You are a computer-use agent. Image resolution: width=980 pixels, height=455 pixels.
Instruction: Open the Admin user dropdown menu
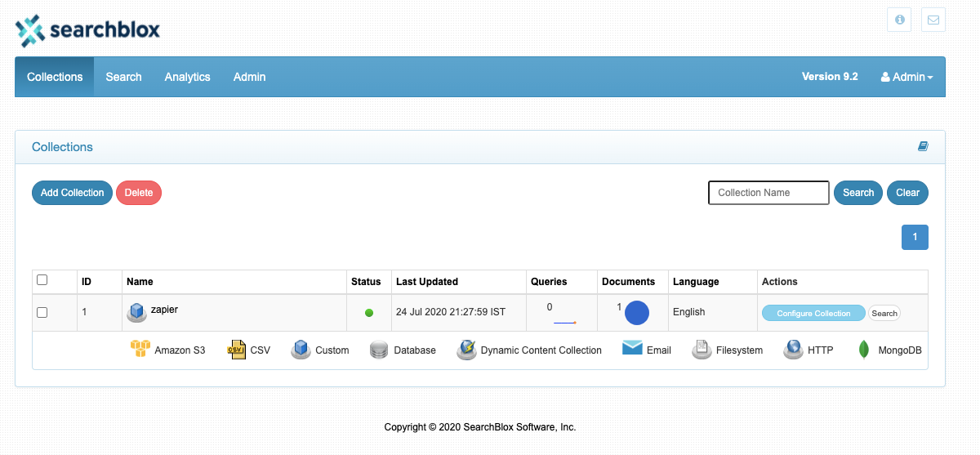906,77
